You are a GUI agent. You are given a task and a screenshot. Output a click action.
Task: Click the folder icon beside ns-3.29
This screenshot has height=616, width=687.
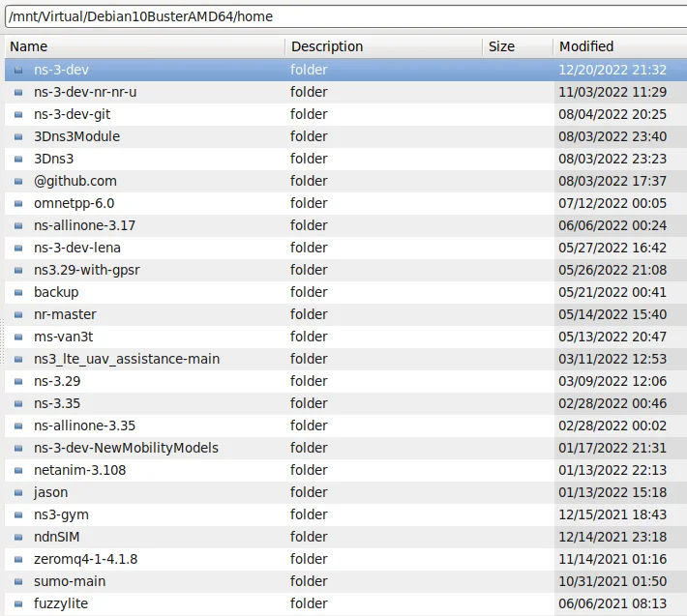click(18, 381)
